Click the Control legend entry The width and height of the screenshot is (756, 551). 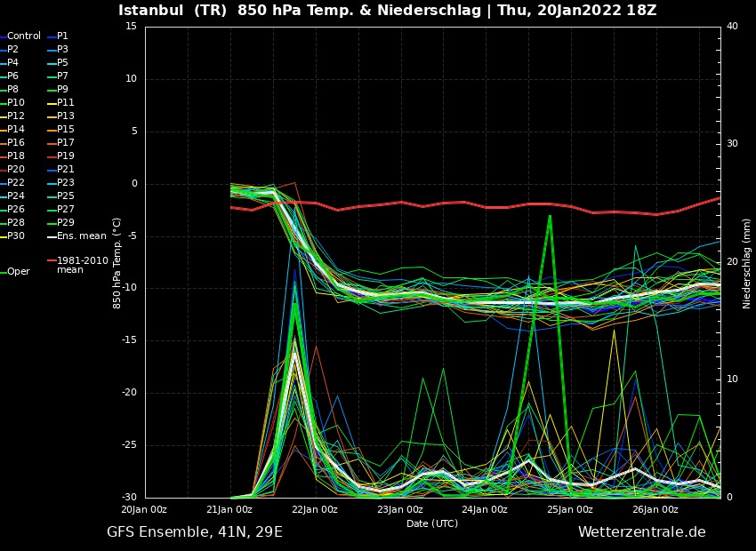click(24, 36)
